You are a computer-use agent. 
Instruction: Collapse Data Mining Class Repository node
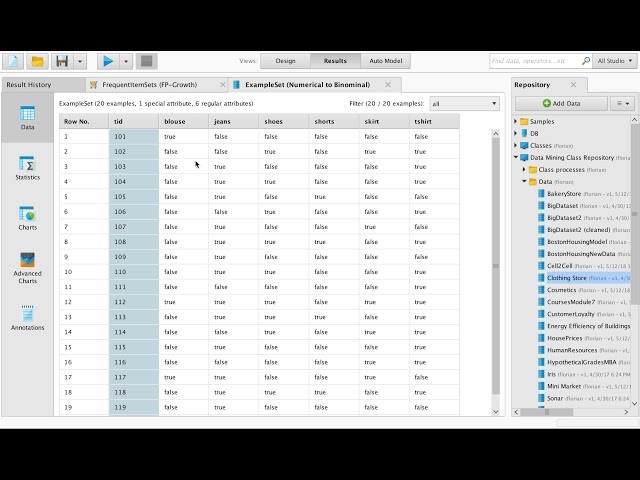(x=516, y=158)
